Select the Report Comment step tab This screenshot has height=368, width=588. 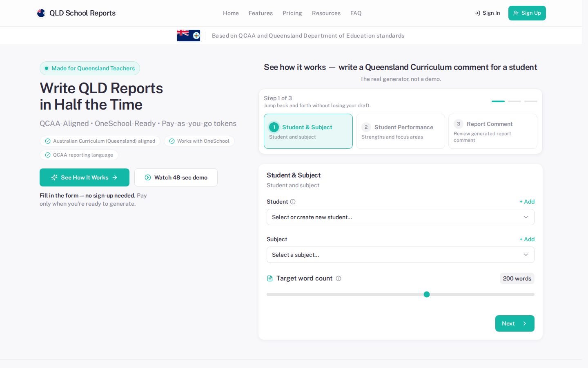(x=493, y=131)
